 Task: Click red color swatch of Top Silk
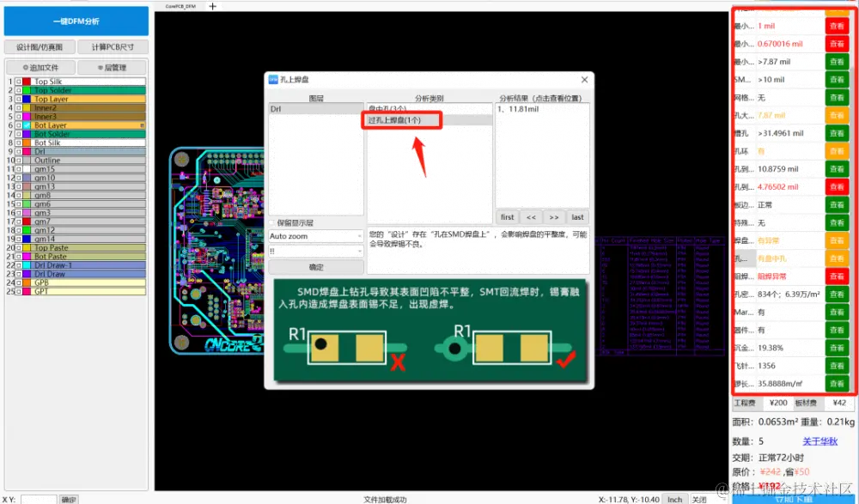(x=27, y=81)
